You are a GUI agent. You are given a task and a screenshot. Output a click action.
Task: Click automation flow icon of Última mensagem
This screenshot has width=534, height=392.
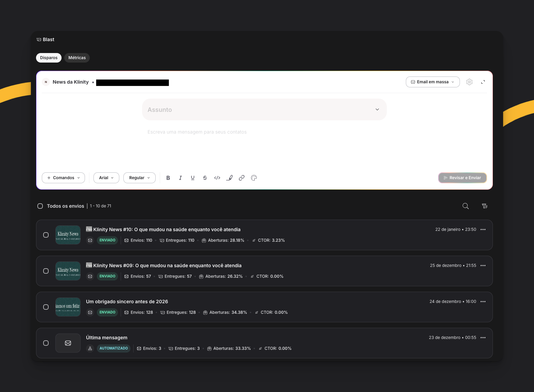click(90, 348)
